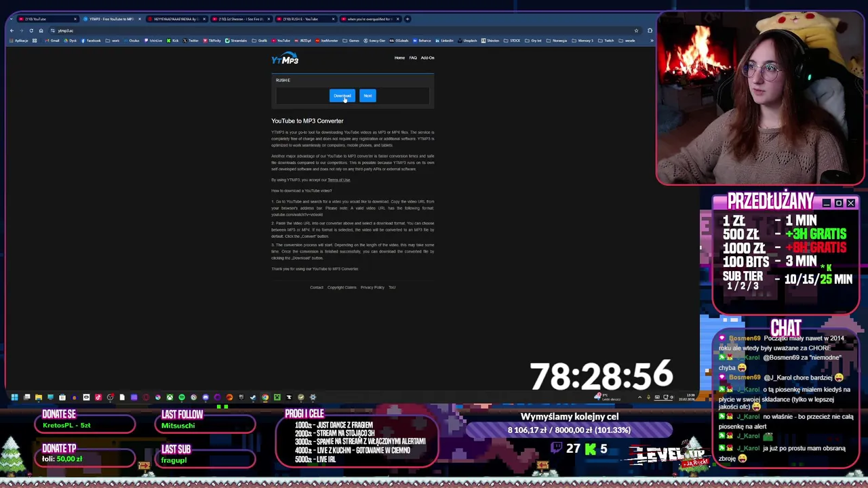Screen dimensions: 868x488
Task: Open the Behance bookmark
Action: (422, 41)
